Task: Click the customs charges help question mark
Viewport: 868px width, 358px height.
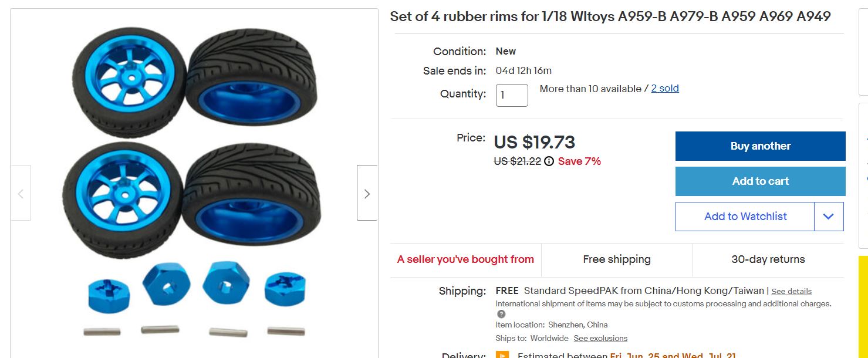Action: pyautogui.click(x=501, y=314)
